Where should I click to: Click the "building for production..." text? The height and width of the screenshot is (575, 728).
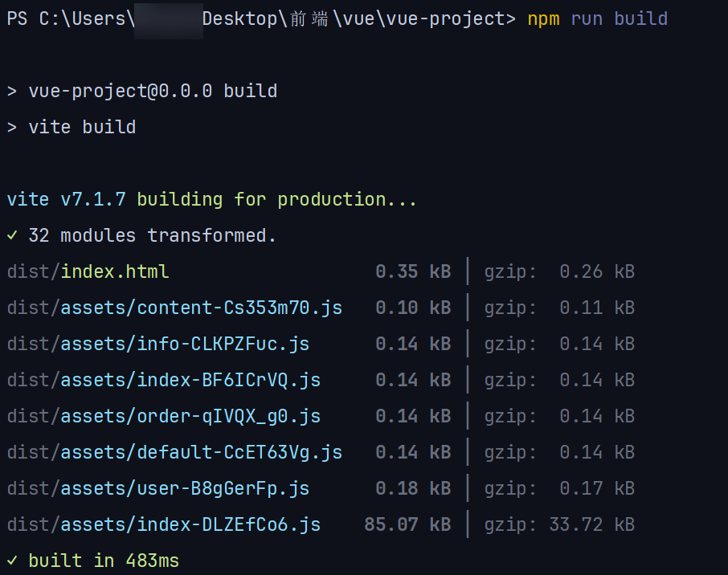click(x=277, y=199)
